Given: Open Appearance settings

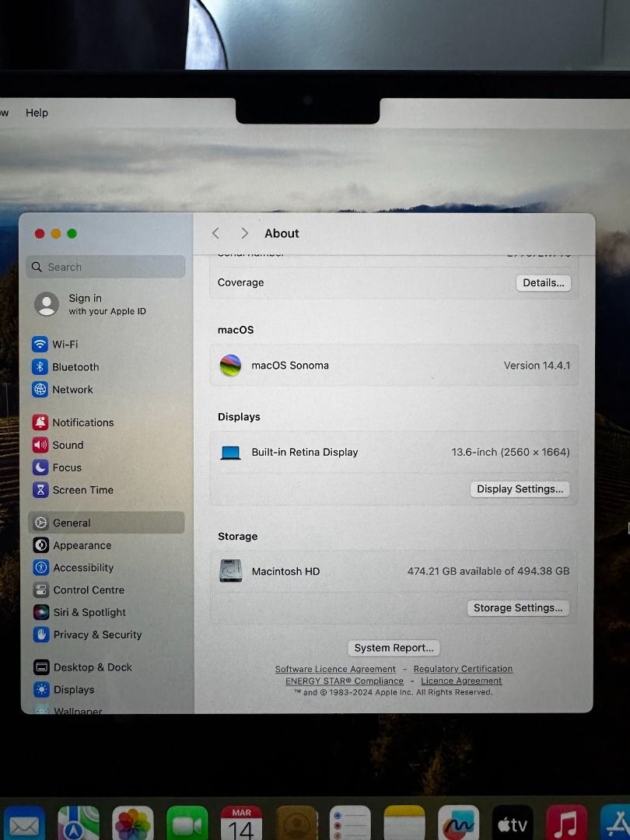Looking at the screenshot, I should (72, 544).
